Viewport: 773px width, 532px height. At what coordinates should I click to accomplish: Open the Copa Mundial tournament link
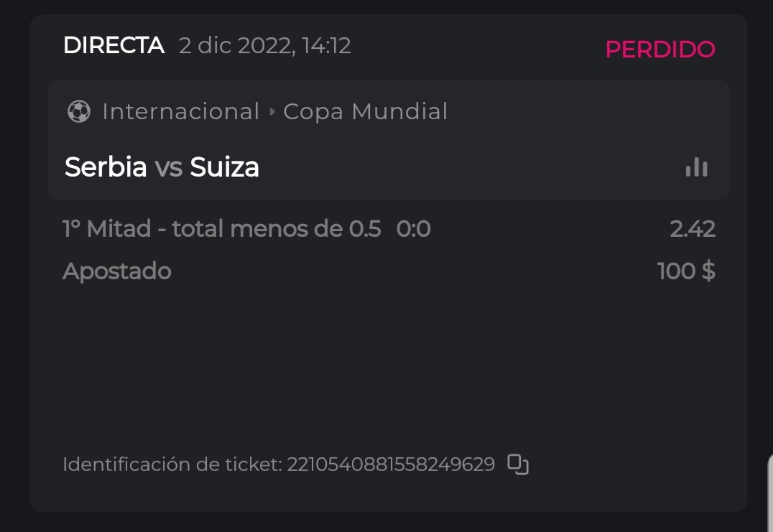pyautogui.click(x=365, y=112)
